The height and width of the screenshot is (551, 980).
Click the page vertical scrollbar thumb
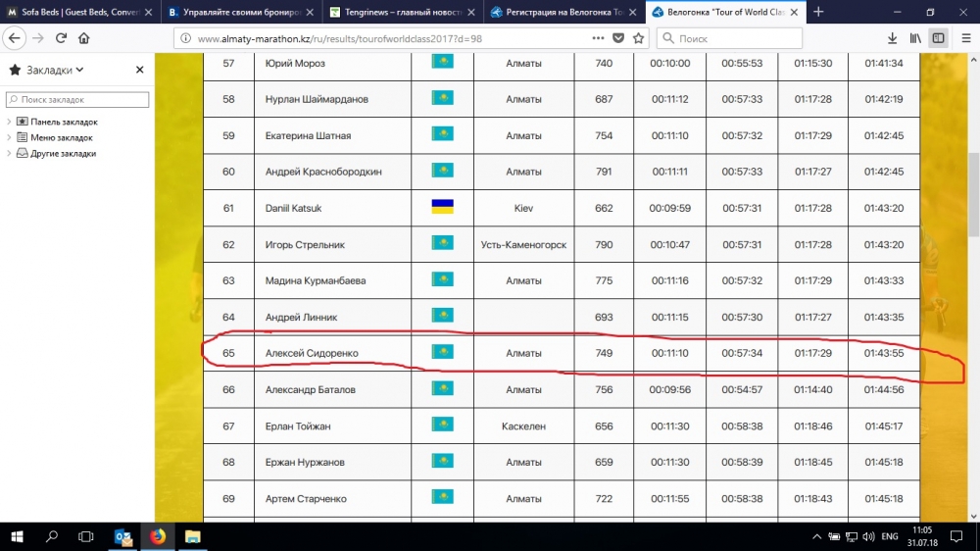[972, 196]
